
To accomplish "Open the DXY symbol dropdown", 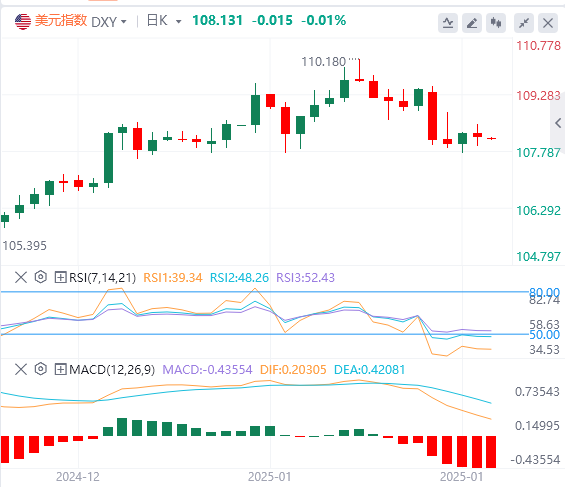I will (x=109, y=22).
